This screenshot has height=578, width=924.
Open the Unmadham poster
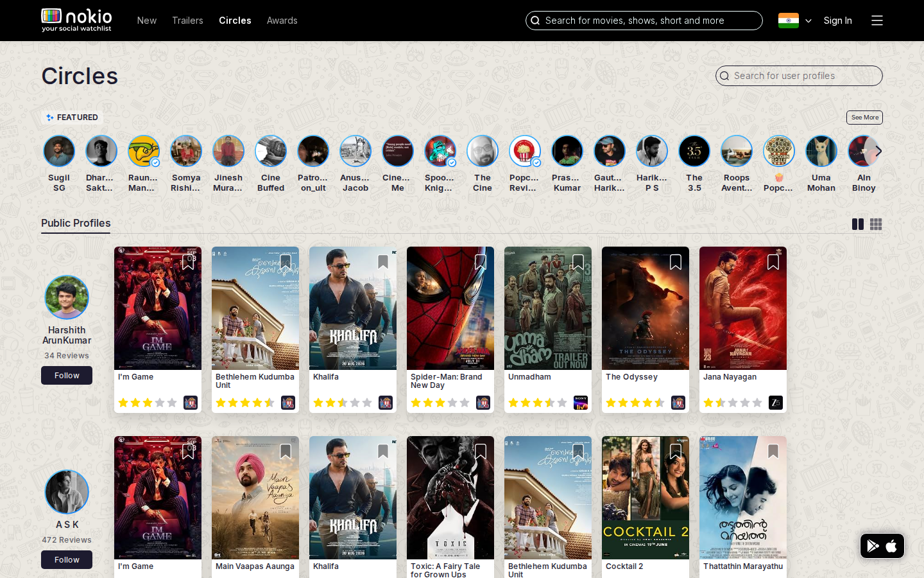pyautogui.click(x=548, y=308)
